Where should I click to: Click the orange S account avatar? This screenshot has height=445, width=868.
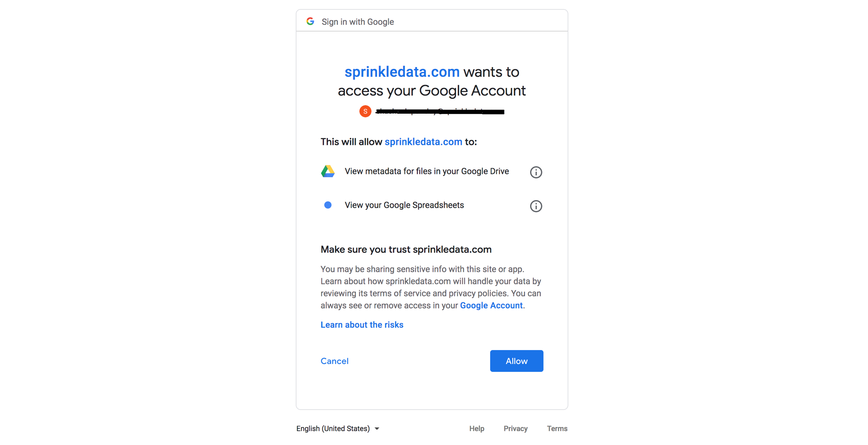(x=365, y=111)
